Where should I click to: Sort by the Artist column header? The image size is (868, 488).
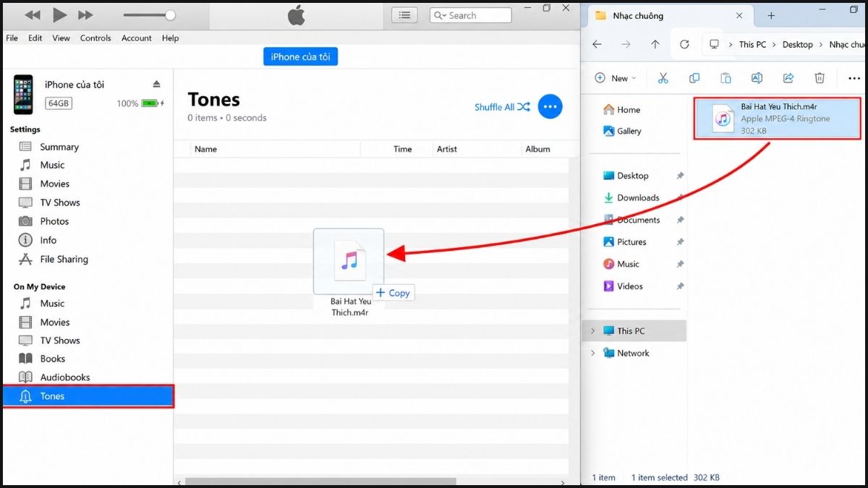(x=476, y=149)
